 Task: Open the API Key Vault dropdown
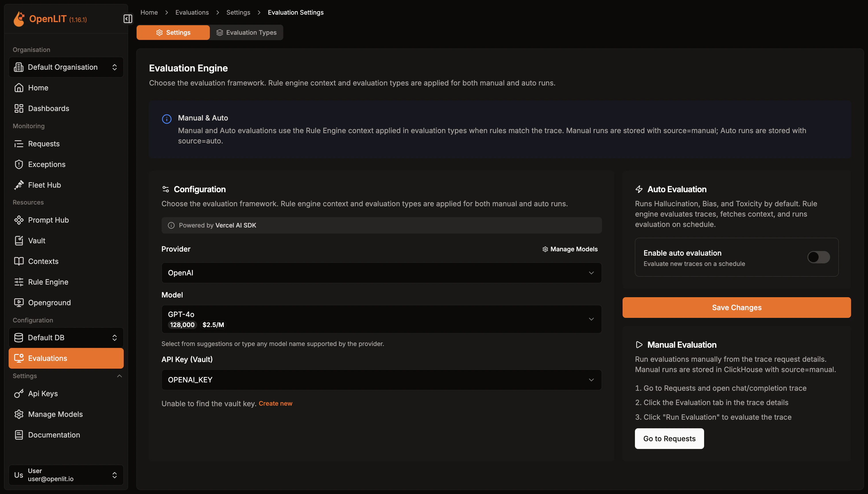click(x=381, y=380)
